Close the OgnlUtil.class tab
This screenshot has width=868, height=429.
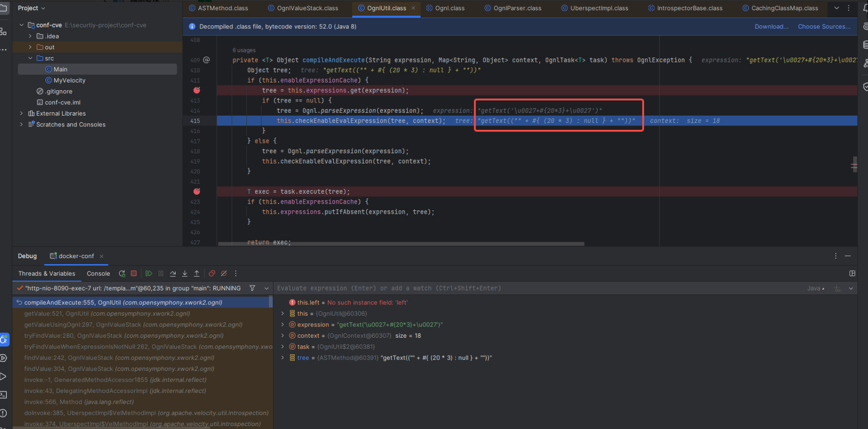[413, 8]
